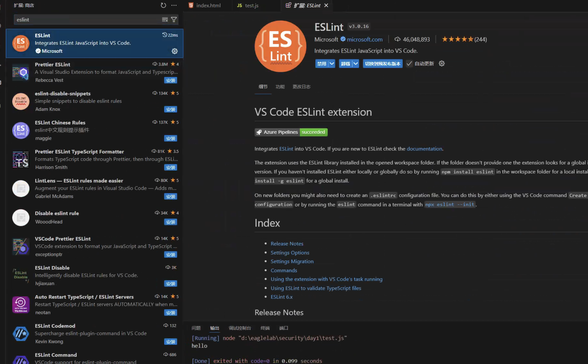Open the changelog tab of ESLint

[301, 87]
